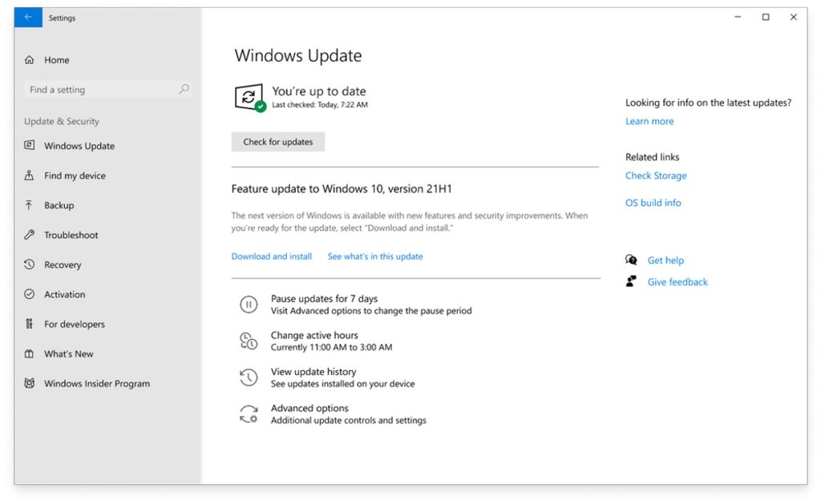This screenshot has width=821, height=504.
Task: Click the Find a setting field
Action: point(107,90)
